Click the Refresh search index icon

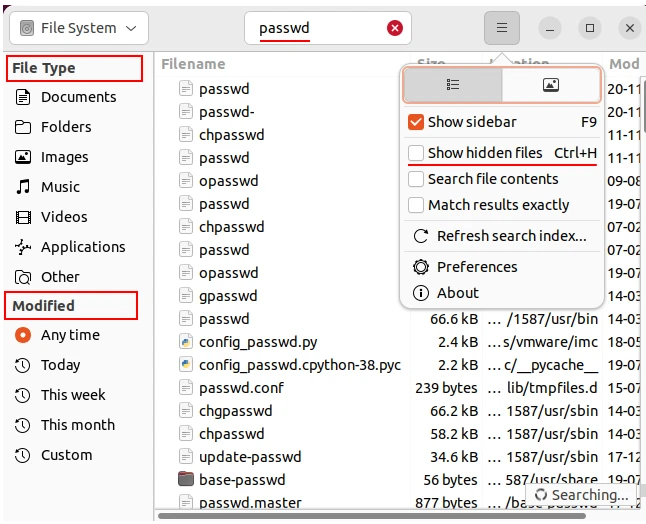(421, 236)
